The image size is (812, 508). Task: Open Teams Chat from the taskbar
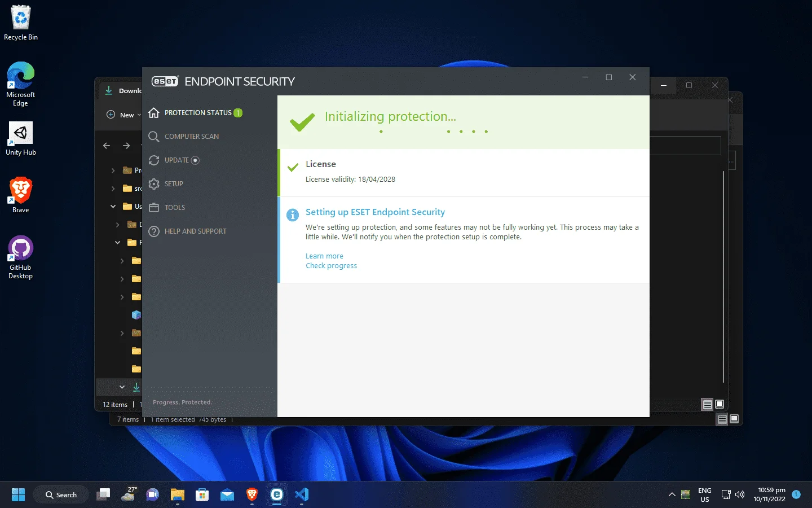click(x=153, y=495)
